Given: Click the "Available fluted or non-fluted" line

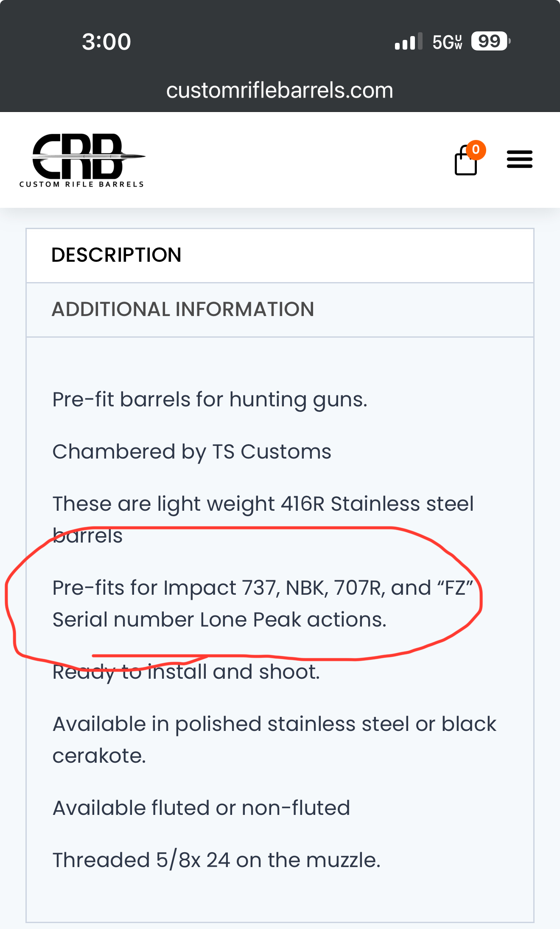Looking at the screenshot, I should [x=201, y=808].
